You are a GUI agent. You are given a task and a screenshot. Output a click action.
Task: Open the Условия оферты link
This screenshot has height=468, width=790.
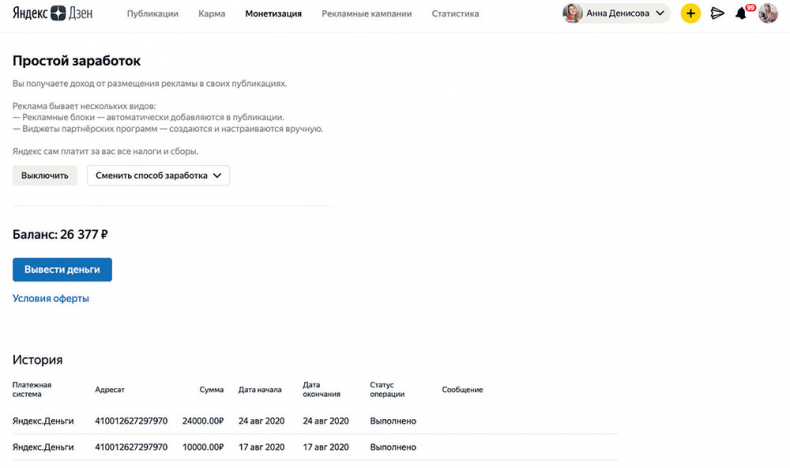click(x=51, y=298)
